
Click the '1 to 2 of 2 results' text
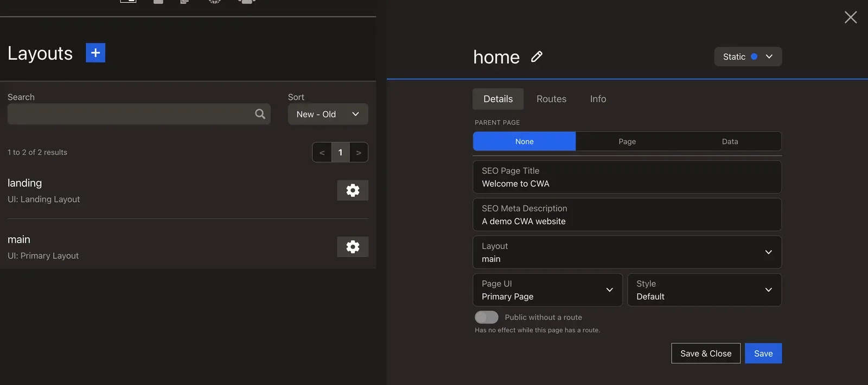coord(37,153)
